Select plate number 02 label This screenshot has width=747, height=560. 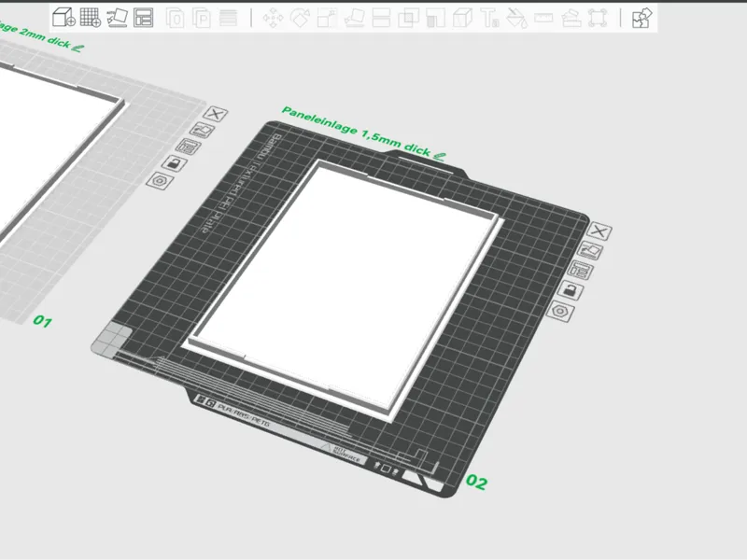(476, 482)
